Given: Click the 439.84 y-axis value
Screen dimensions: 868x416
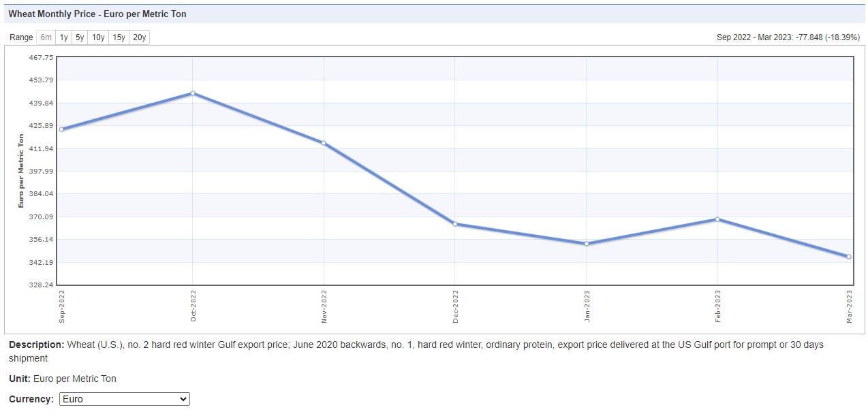Looking at the screenshot, I should tap(42, 103).
